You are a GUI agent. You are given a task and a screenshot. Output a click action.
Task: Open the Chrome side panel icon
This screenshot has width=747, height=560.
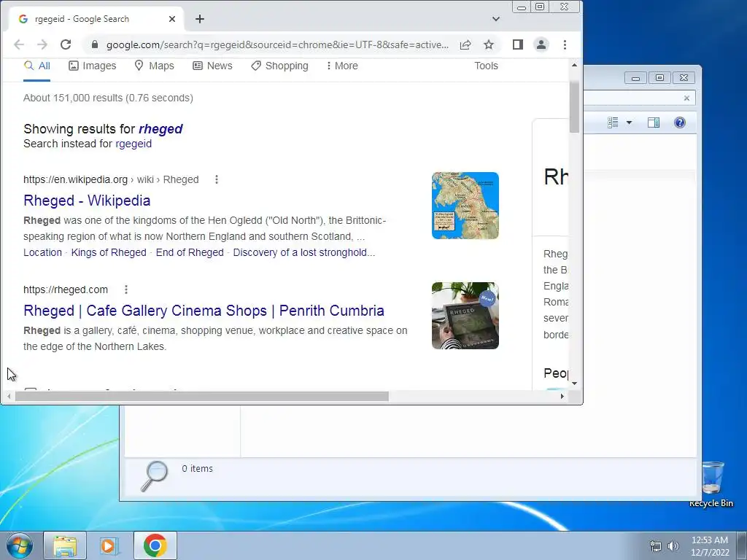pos(518,44)
